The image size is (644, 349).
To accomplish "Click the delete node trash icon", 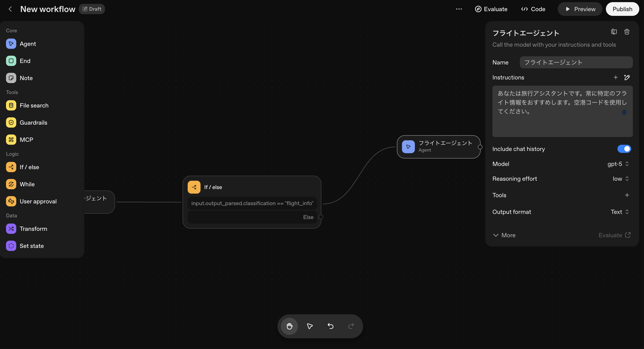I will click(626, 32).
